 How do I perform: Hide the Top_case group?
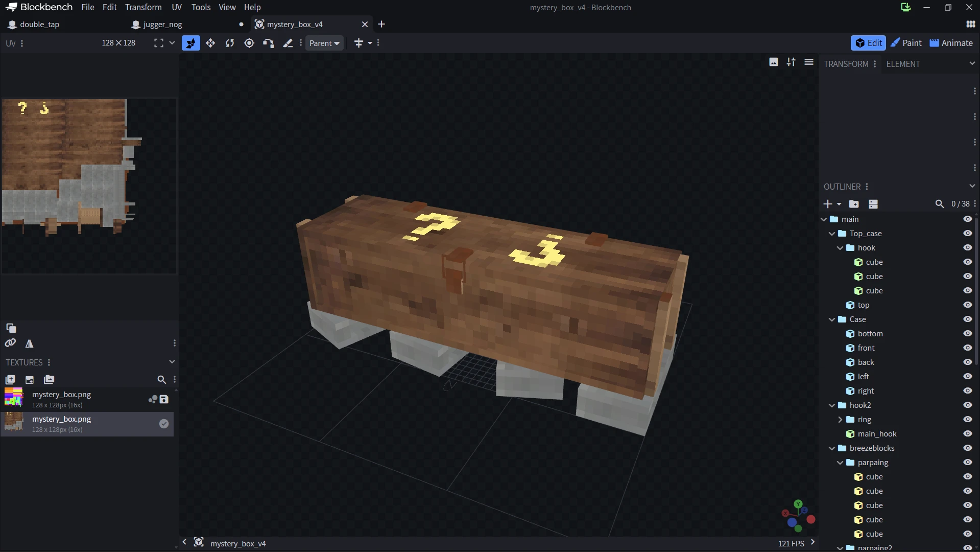point(968,234)
